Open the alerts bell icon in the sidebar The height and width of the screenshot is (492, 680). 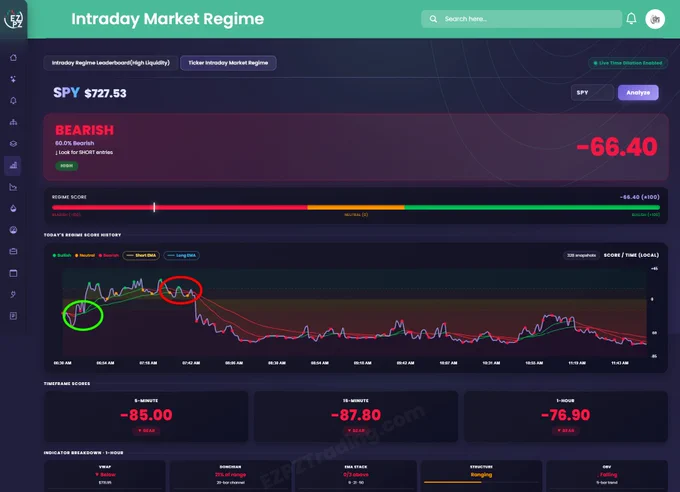(13, 101)
